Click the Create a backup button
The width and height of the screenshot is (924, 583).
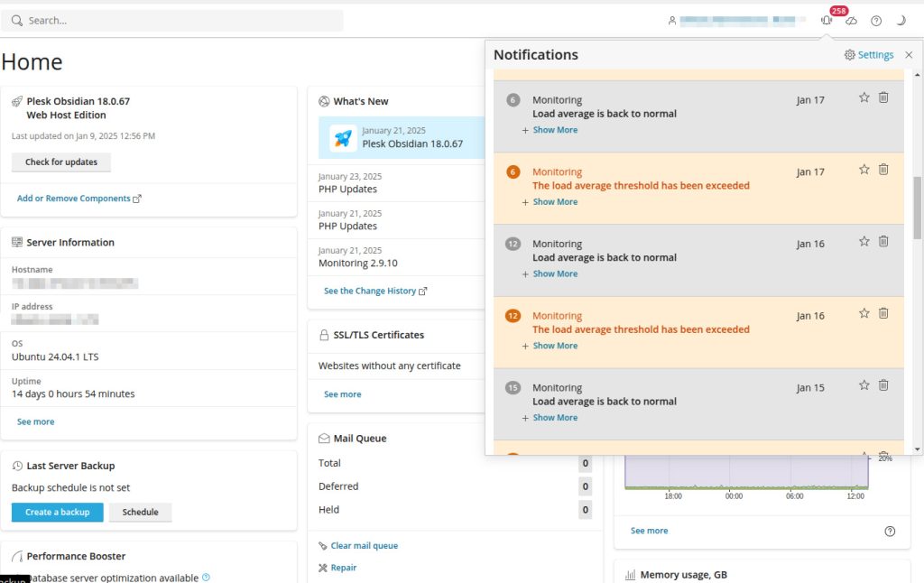coord(57,513)
